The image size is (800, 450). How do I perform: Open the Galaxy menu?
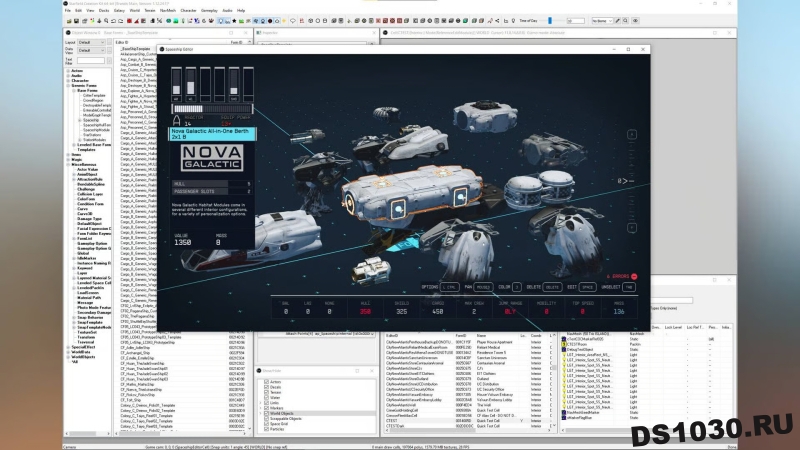[119, 10]
